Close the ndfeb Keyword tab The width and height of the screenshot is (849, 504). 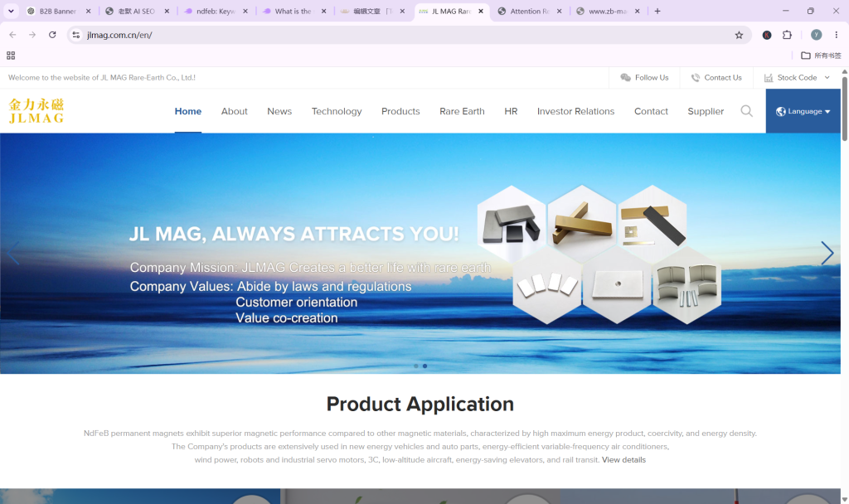[x=245, y=11]
